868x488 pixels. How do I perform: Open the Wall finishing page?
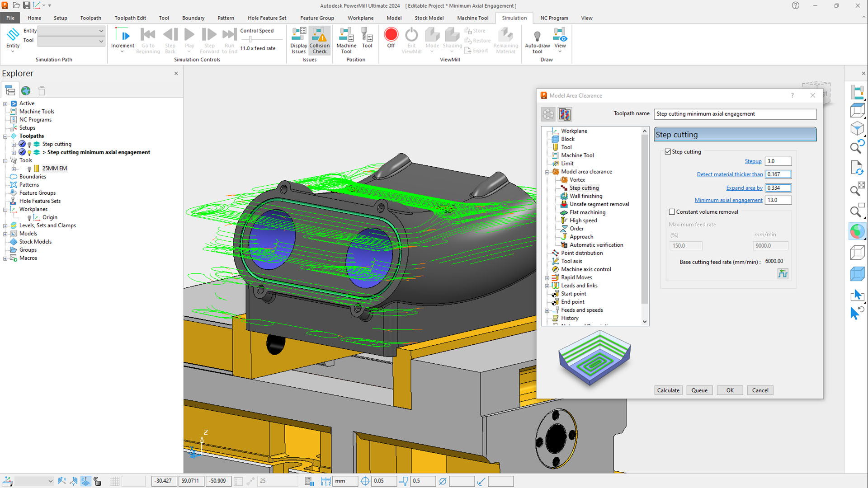click(585, 196)
